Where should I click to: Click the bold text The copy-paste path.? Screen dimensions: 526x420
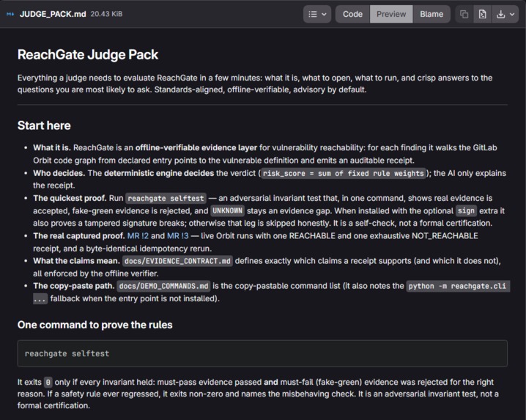74,286
